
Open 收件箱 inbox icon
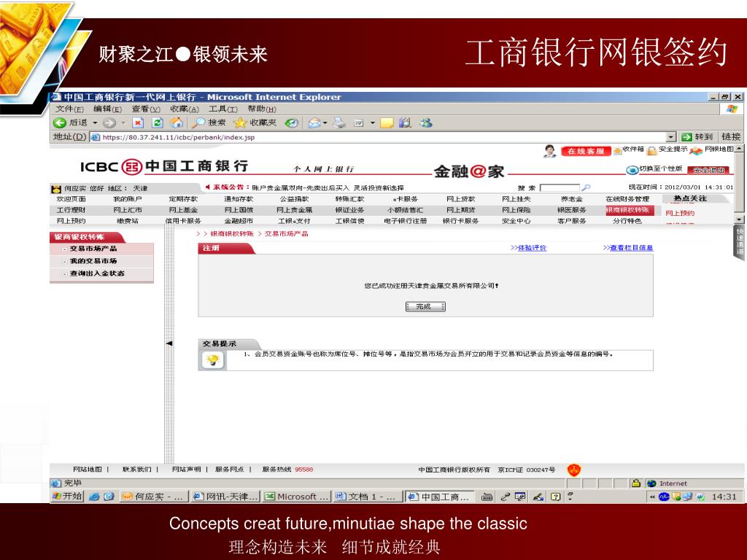(618, 151)
